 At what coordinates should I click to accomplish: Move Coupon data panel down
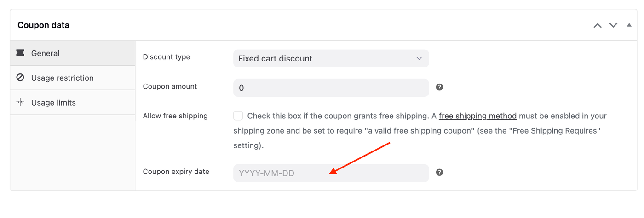coord(613,25)
